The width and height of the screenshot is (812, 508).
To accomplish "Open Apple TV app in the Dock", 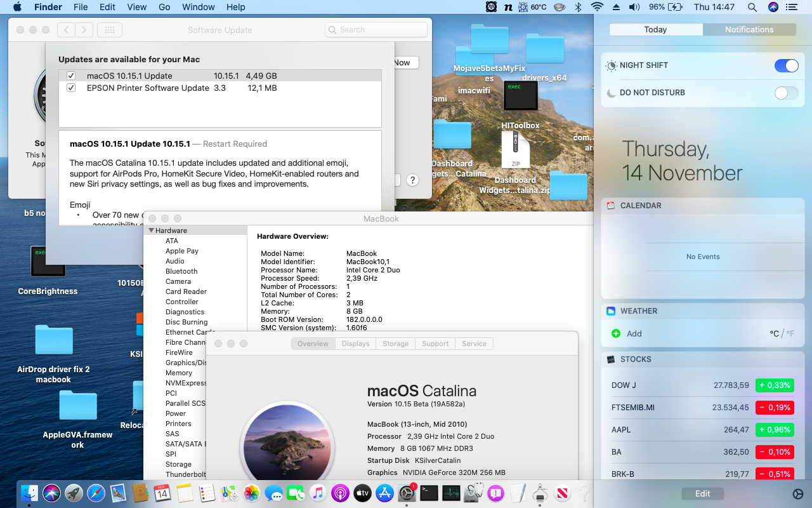I will [x=362, y=493].
